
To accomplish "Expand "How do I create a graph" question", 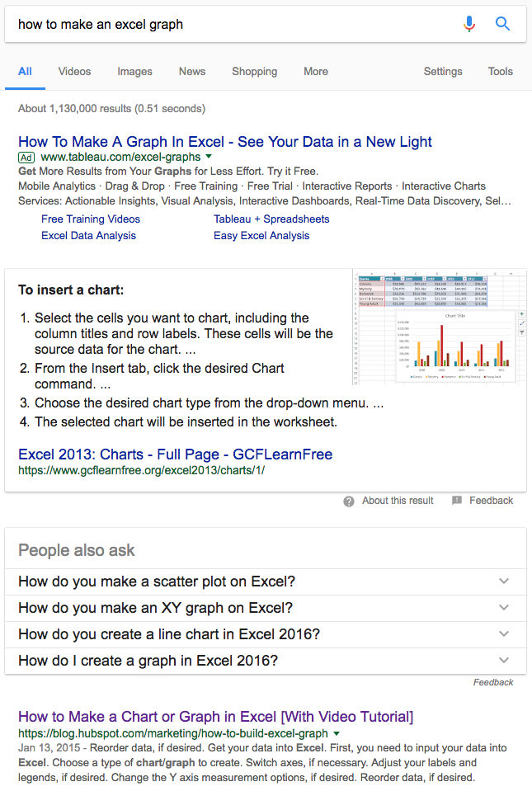I will (504, 661).
